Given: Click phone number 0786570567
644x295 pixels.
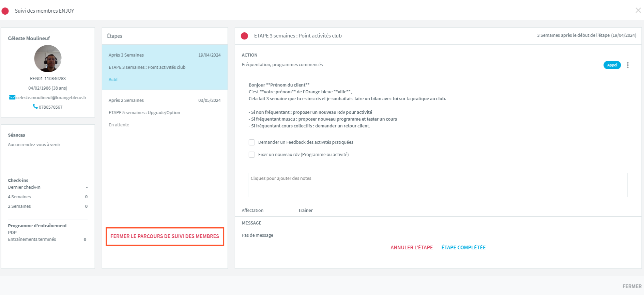Looking at the screenshot, I should click(x=50, y=107).
